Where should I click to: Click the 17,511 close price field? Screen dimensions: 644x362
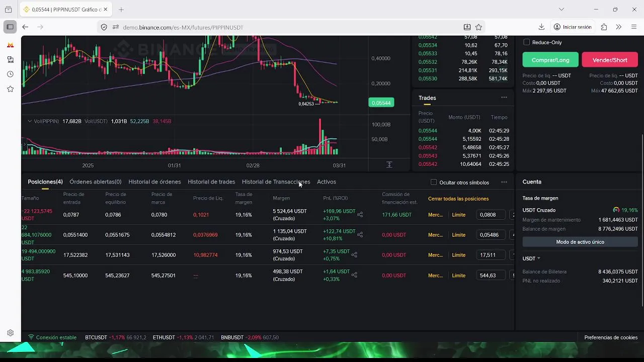(491, 255)
